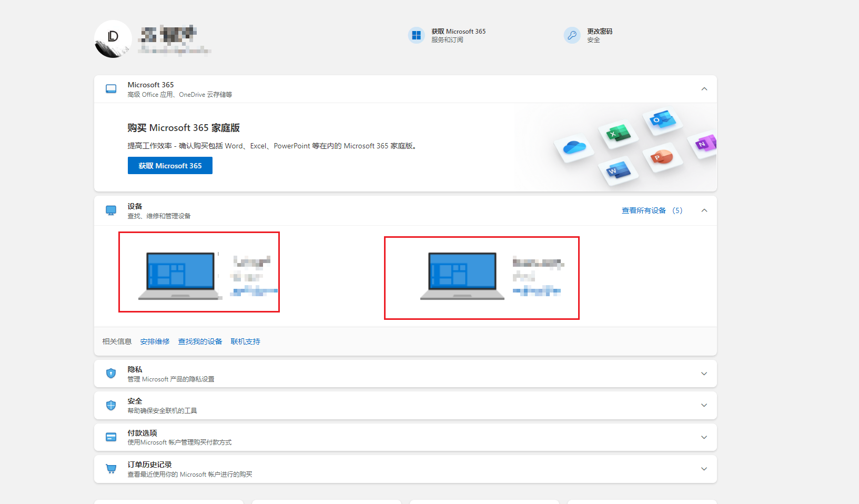
Task: Open the 安排维修 link
Action: (x=155, y=341)
